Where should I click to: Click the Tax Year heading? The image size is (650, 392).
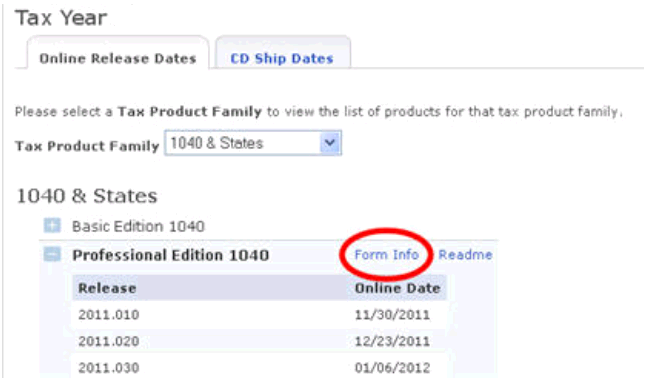pos(61,18)
